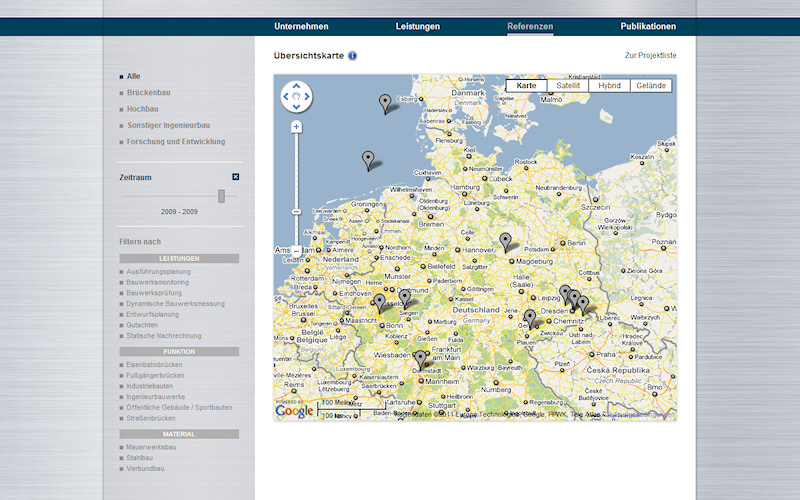
Task: Pan map left with the left arrow
Action: (x=286, y=96)
